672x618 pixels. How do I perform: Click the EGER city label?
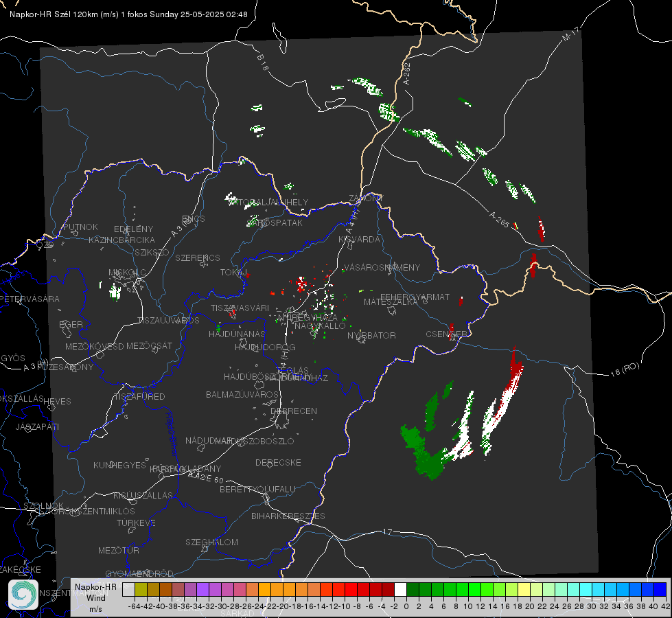pos(71,324)
